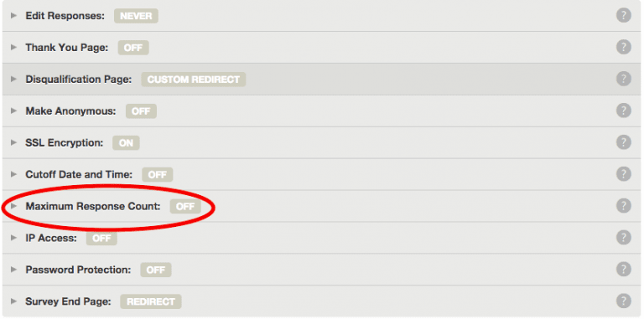Open help icon for IP Access

click(624, 238)
